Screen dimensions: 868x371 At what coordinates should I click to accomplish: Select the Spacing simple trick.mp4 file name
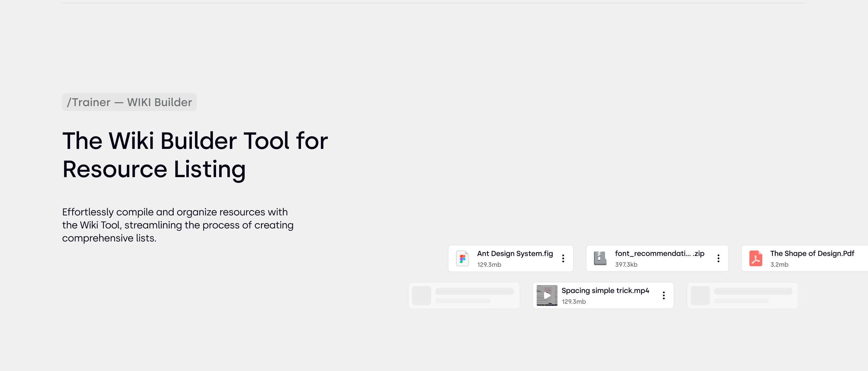click(605, 290)
